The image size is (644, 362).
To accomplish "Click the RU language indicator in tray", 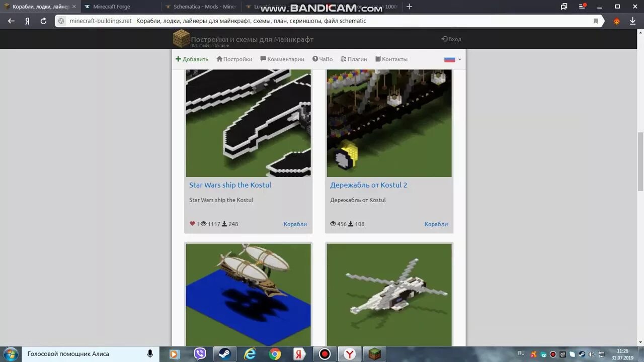I will pos(521,353).
